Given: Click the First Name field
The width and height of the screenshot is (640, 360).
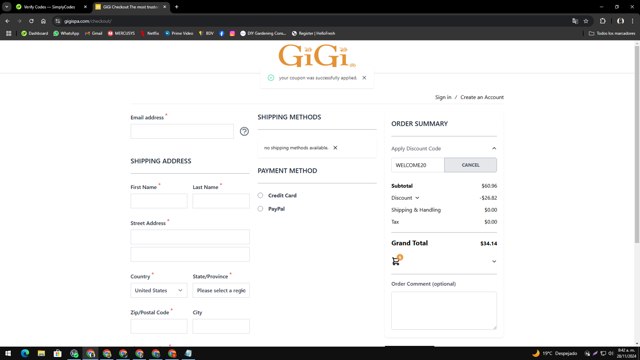Looking at the screenshot, I should point(159,201).
